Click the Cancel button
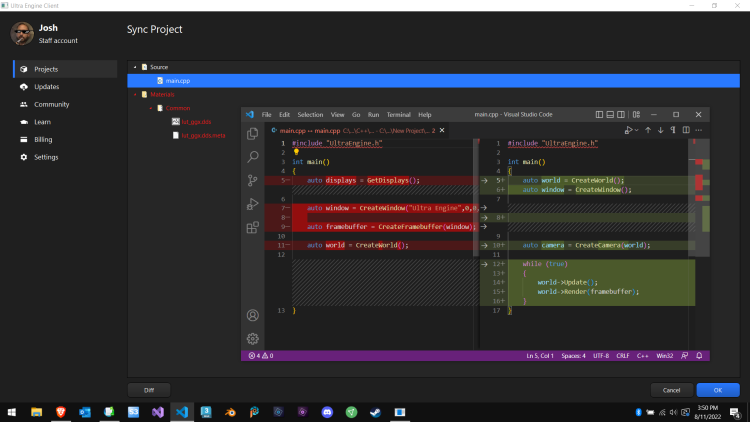The width and height of the screenshot is (750, 422). pyautogui.click(x=671, y=390)
